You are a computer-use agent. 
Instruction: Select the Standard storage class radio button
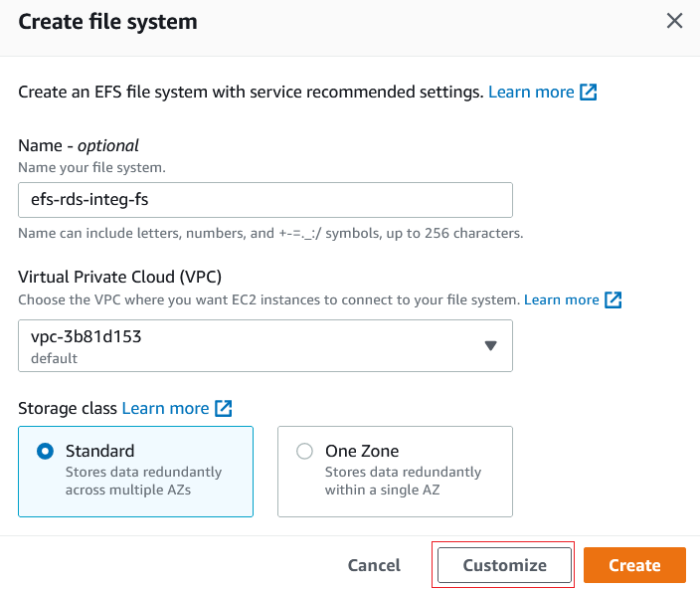[x=45, y=452]
